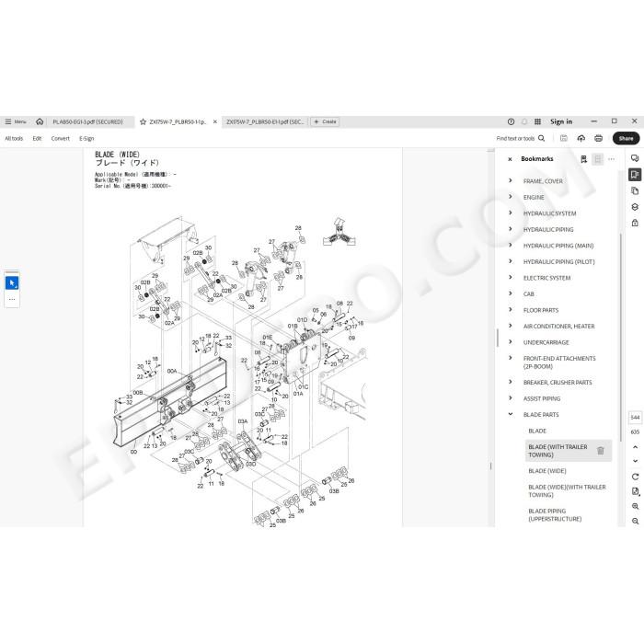This screenshot has height=644, width=644.
Task: Delete the BLADE (WITH TRAILER TOWING) bookmark
Action: click(x=601, y=451)
